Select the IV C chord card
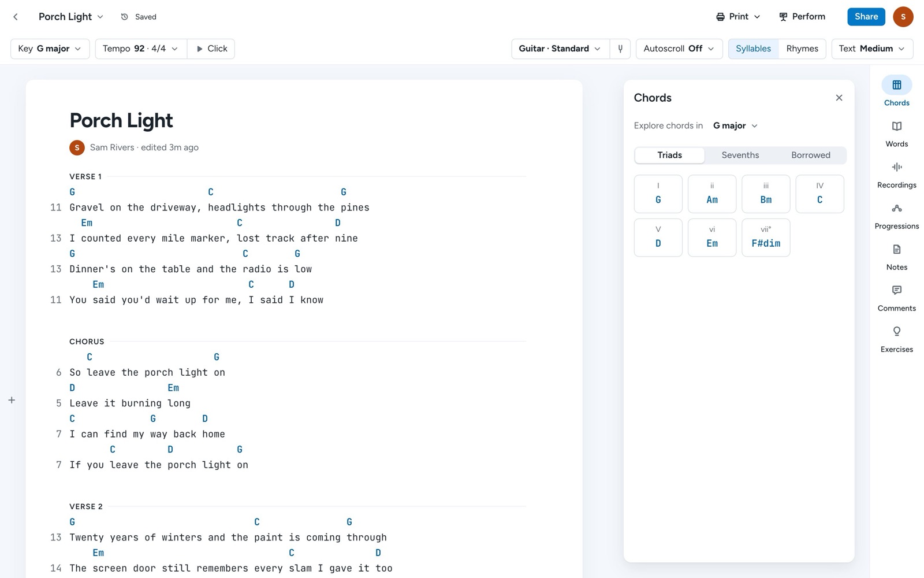 (x=819, y=194)
